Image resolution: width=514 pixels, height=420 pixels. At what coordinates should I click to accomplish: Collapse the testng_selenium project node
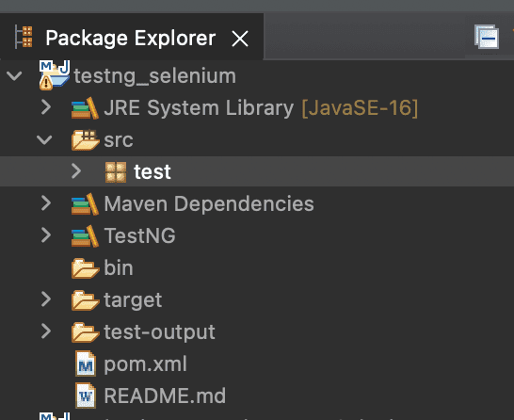[14, 75]
